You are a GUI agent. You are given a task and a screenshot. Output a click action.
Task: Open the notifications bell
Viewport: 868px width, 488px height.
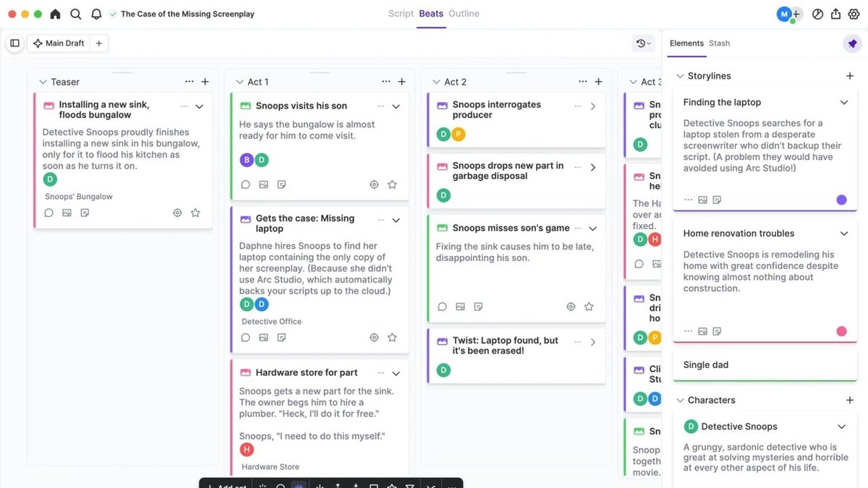coord(96,14)
